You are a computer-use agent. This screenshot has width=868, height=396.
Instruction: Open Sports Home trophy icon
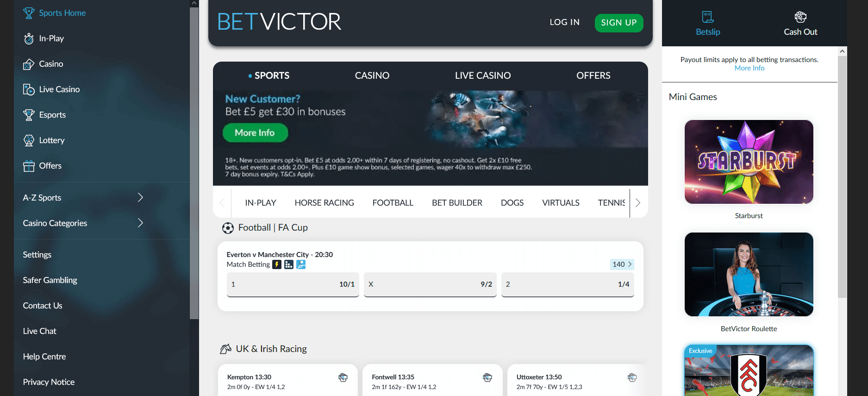click(x=29, y=13)
